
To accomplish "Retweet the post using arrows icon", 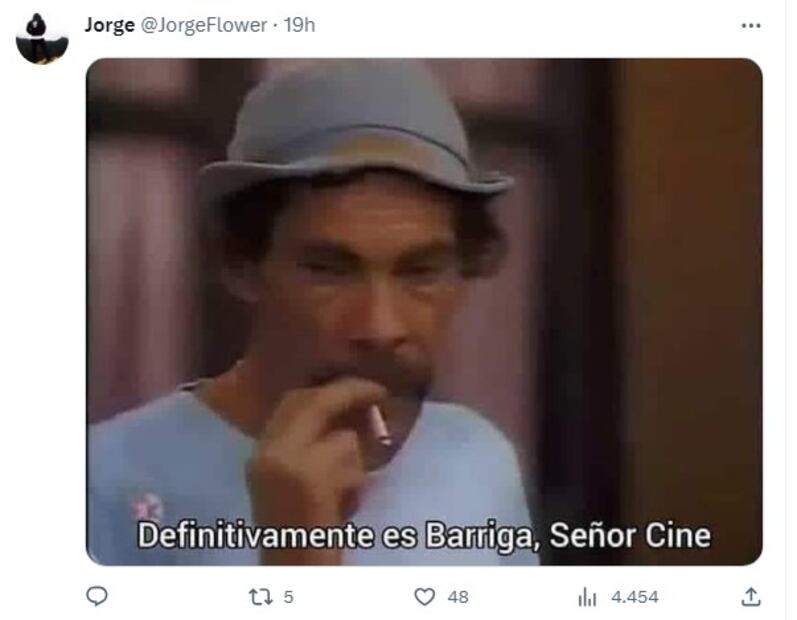I will 261,597.
